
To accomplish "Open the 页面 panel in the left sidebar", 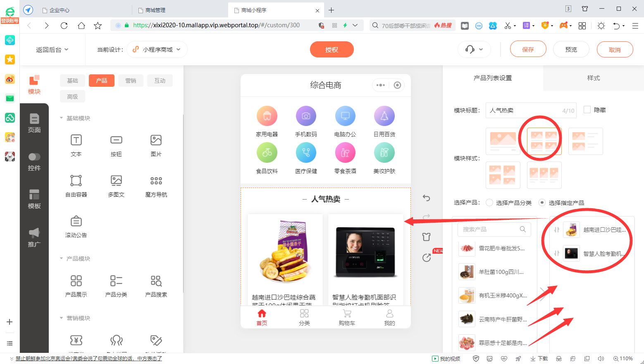I will (x=34, y=124).
